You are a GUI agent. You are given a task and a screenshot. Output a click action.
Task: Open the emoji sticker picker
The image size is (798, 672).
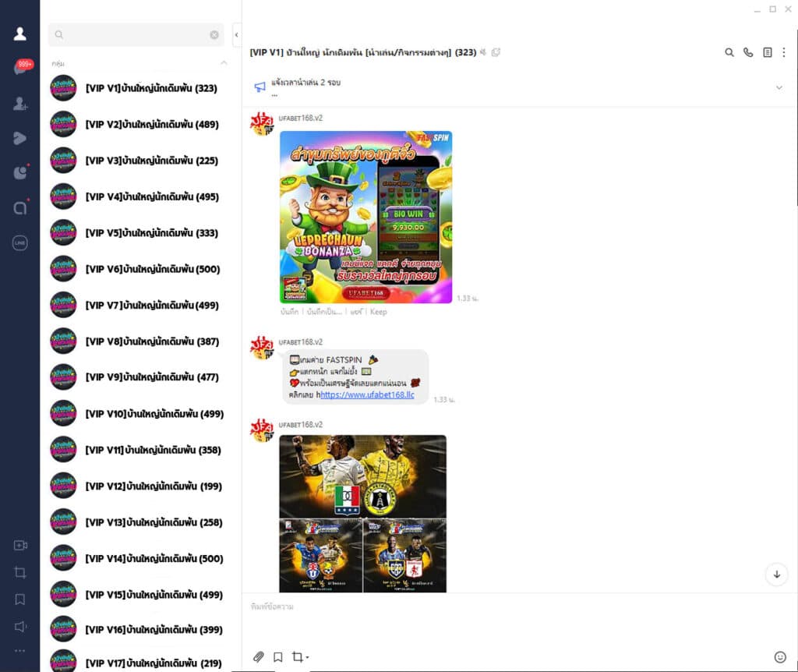pos(780,657)
